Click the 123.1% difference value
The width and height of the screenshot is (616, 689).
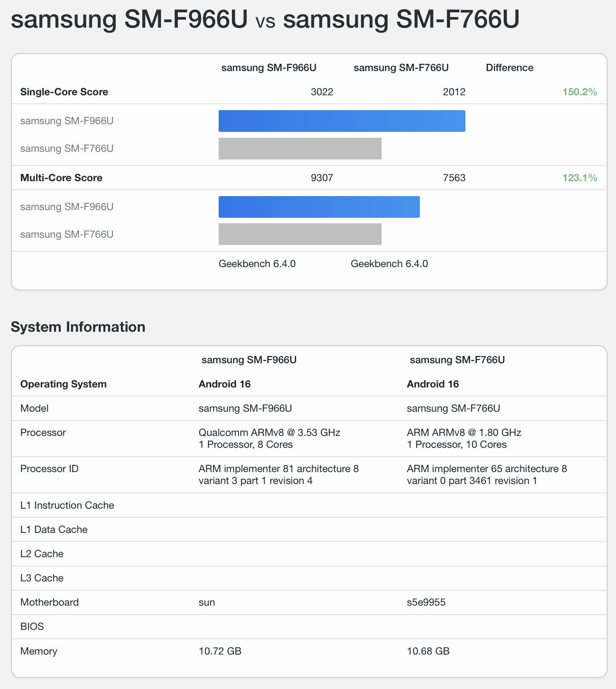tap(580, 178)
